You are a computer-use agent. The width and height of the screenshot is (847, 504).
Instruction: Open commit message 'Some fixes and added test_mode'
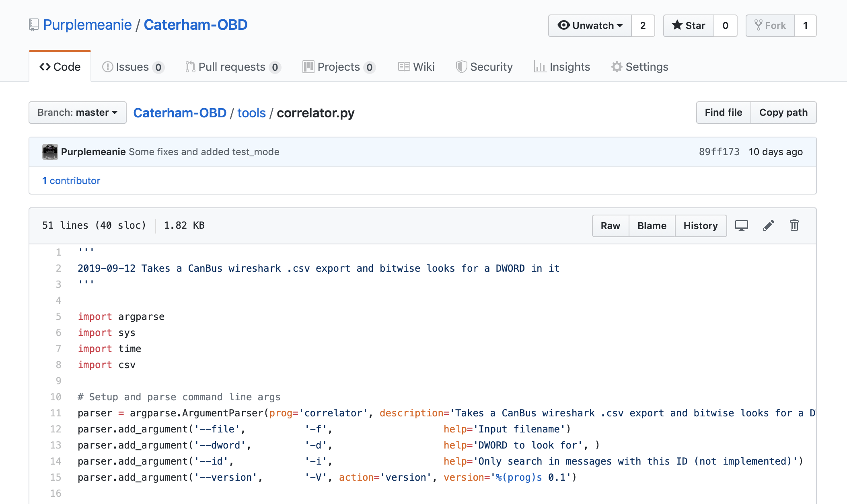click(x=204, y=152)
